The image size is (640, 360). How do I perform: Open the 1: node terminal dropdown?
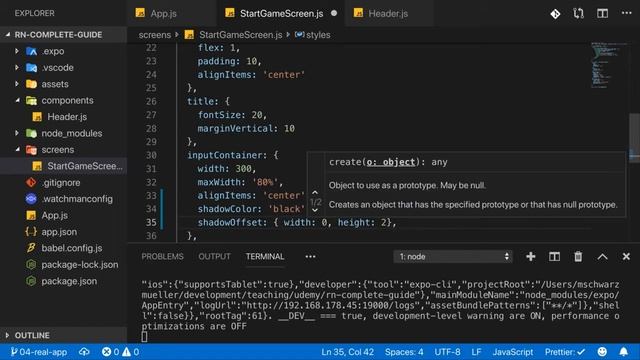(x=453, y=256)
